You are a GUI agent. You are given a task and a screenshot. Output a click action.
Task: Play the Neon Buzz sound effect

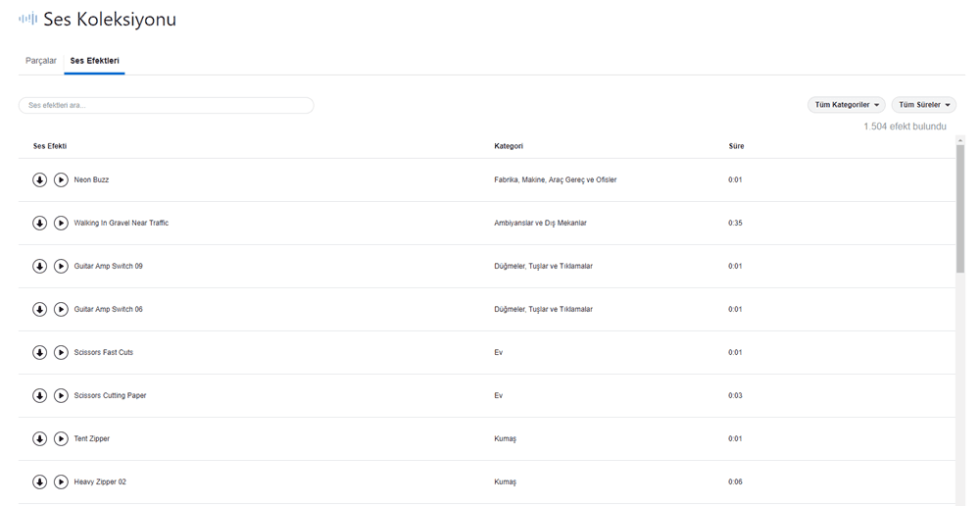[61, 180]
